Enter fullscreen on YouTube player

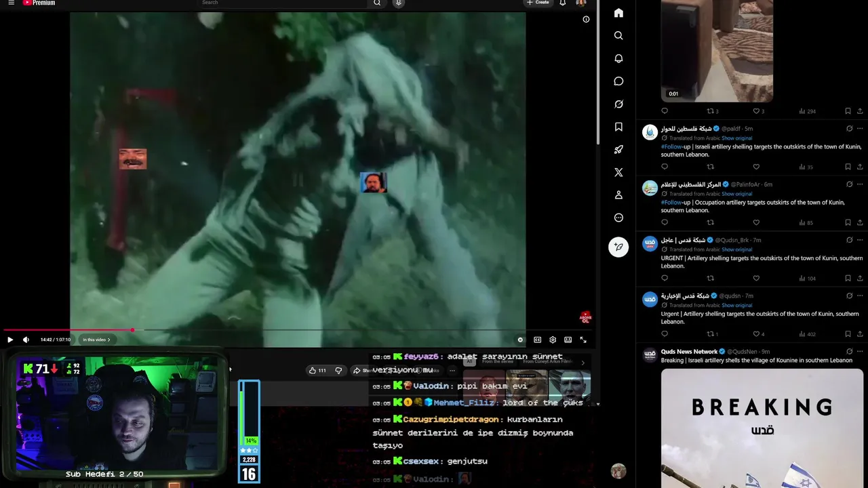click(583, 340)
